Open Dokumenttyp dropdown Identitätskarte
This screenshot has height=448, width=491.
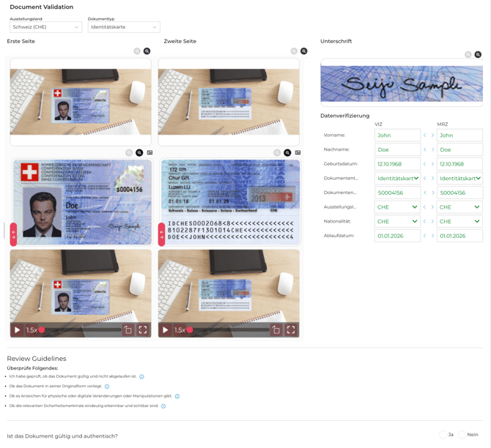[124, 27]
